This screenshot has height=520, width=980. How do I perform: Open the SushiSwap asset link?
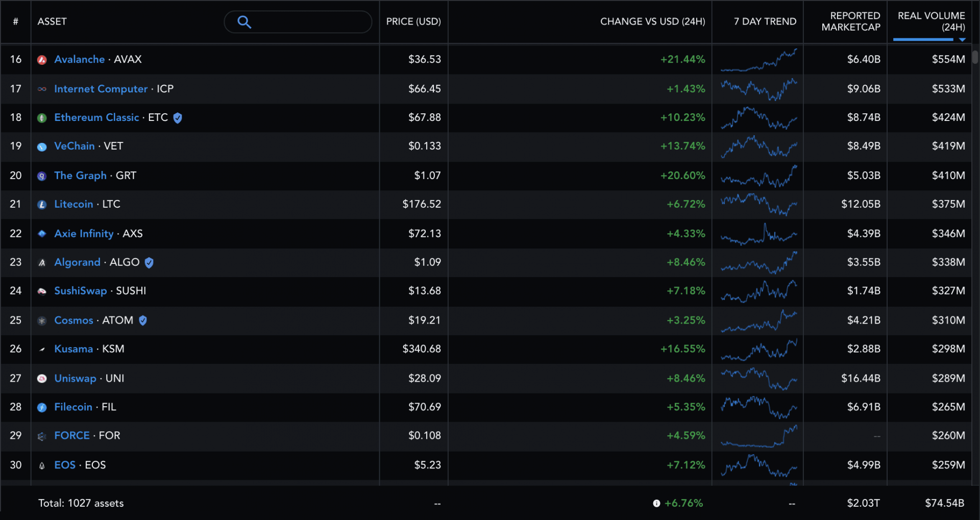(81, 291)
